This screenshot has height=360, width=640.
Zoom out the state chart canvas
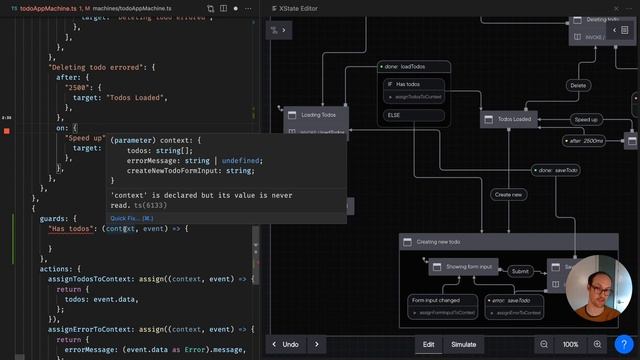[544, 344]
